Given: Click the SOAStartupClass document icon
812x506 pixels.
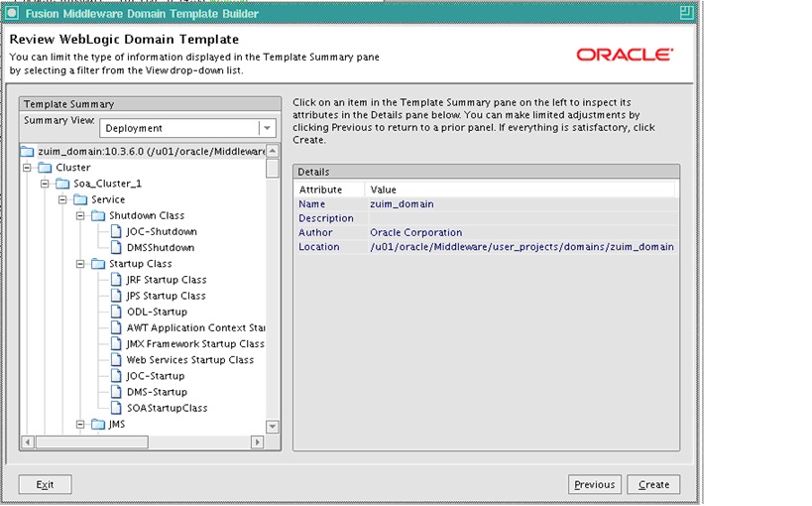Looking at the screenshot, I should pos(117,408).
